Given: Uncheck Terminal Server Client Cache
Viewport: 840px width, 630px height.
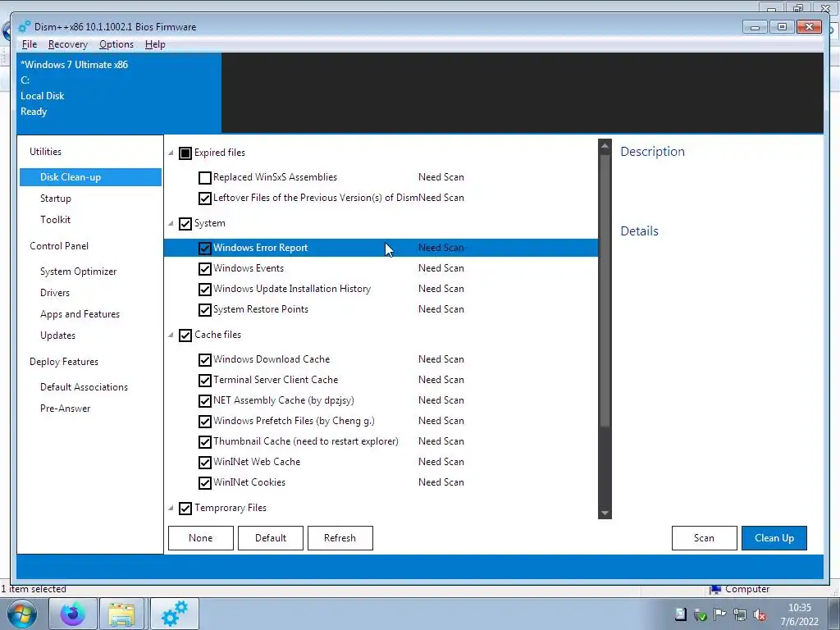Looking at the screenshot, I should tap(204, 381).
